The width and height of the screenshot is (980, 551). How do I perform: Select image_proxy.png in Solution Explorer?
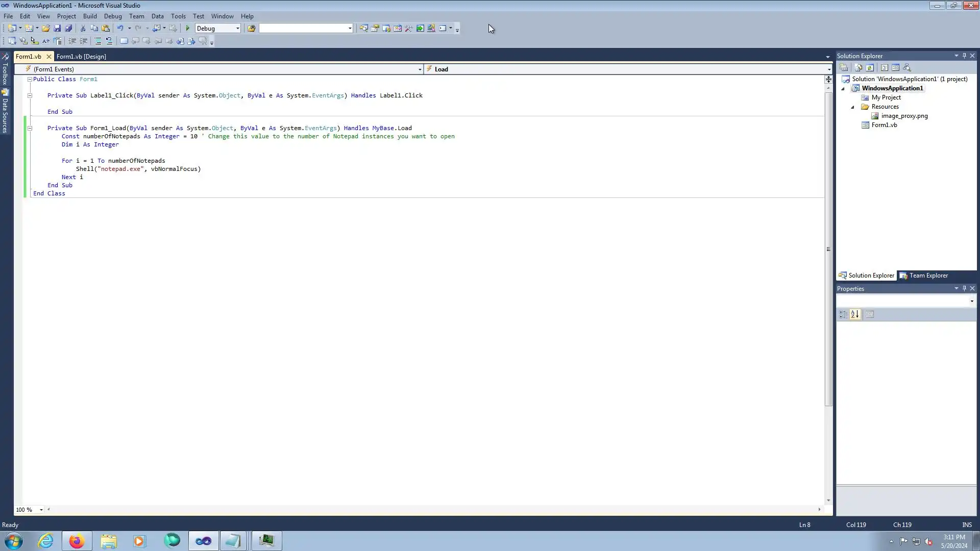click(904, 116)
